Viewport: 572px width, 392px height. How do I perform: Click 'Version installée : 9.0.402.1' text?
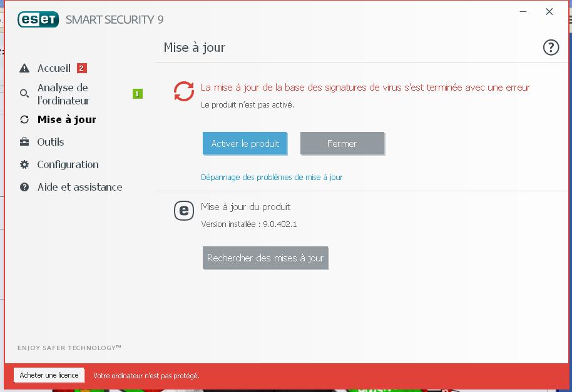(249, 224)
